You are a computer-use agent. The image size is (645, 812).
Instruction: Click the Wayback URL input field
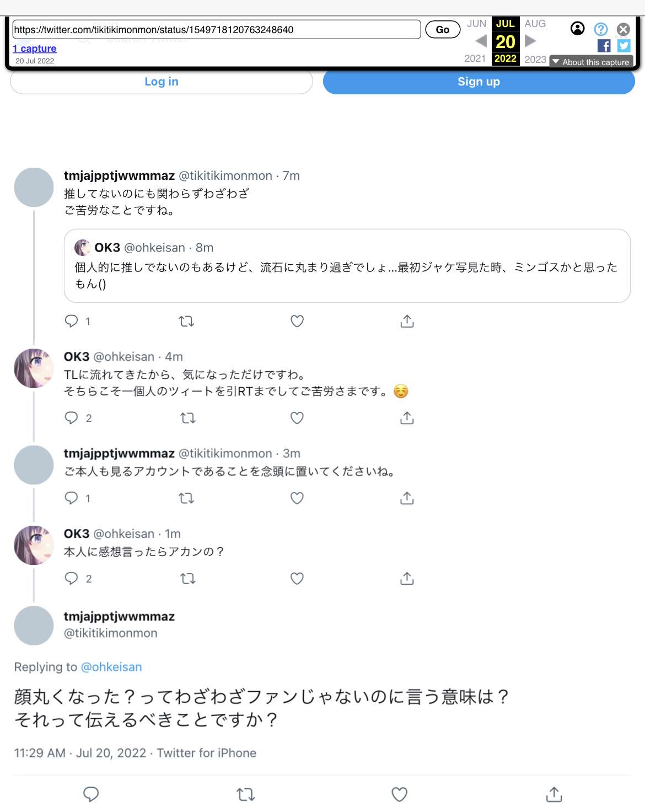click(x=217, y=30)
